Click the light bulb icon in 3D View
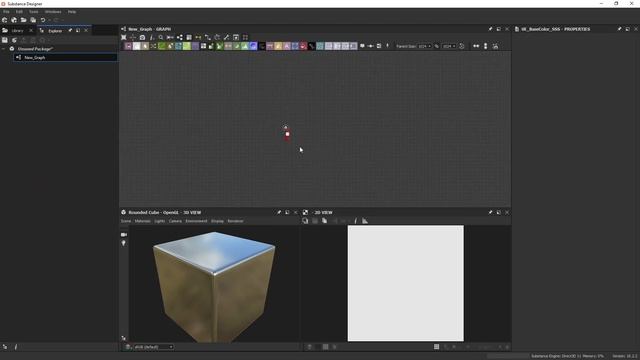Viewport: 640px width, 360px height. [x=123, y=243]
